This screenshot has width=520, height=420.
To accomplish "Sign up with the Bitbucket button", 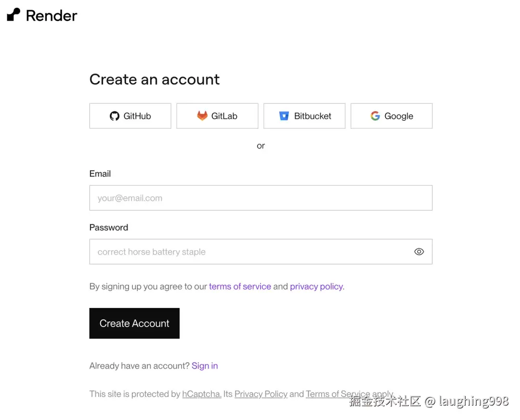I will pos(304,116).
